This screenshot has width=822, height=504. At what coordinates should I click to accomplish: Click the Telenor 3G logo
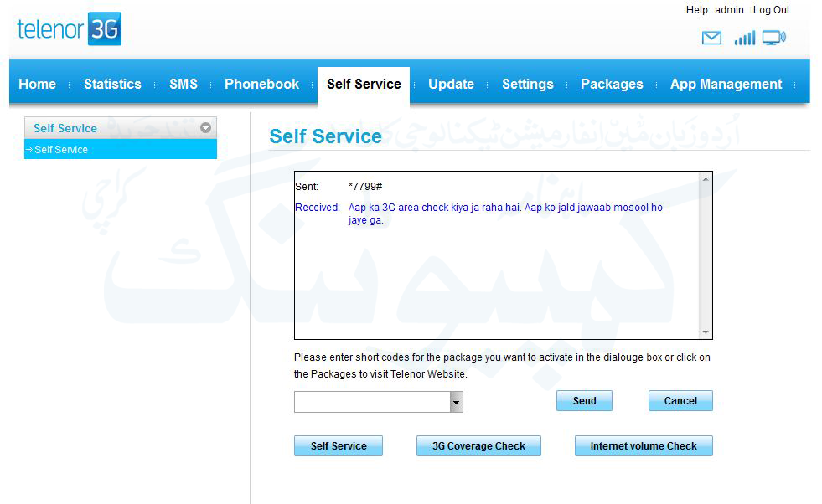tap(70, 29)
